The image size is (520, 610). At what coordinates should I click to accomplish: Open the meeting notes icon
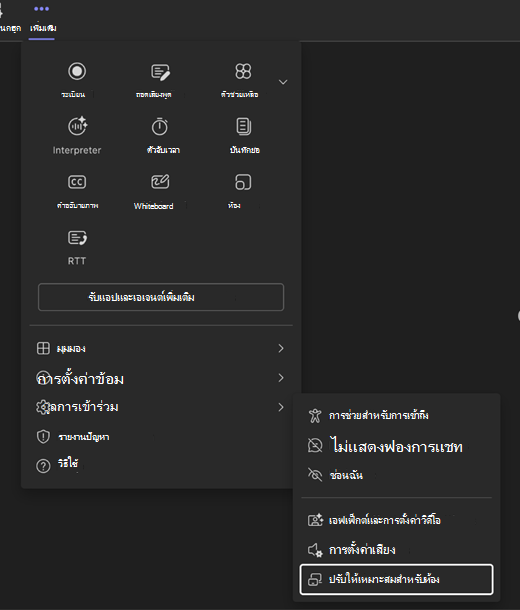[x=243, y=126]
